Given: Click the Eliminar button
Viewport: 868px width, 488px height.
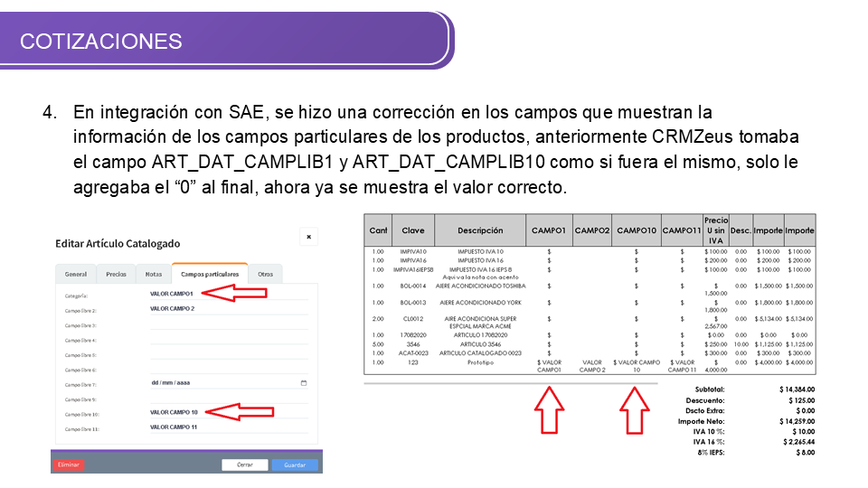Looking at the screenshot, I should 69,465.
